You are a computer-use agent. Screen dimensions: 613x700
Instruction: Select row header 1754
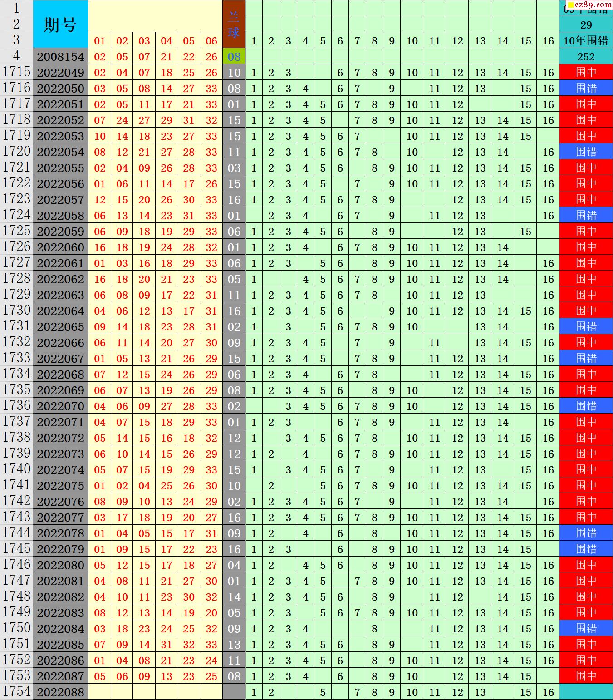point(16,692)
